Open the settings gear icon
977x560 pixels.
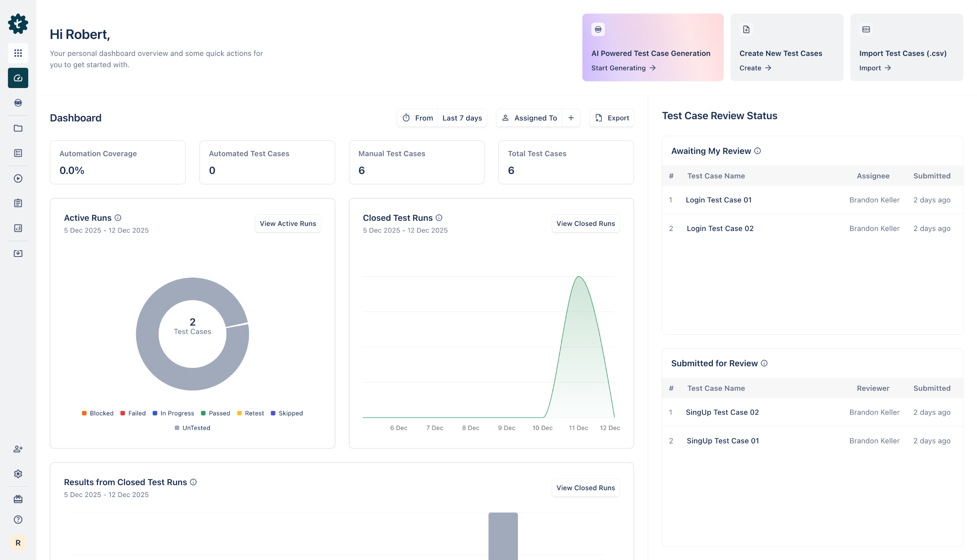click(x=18, y=474)
